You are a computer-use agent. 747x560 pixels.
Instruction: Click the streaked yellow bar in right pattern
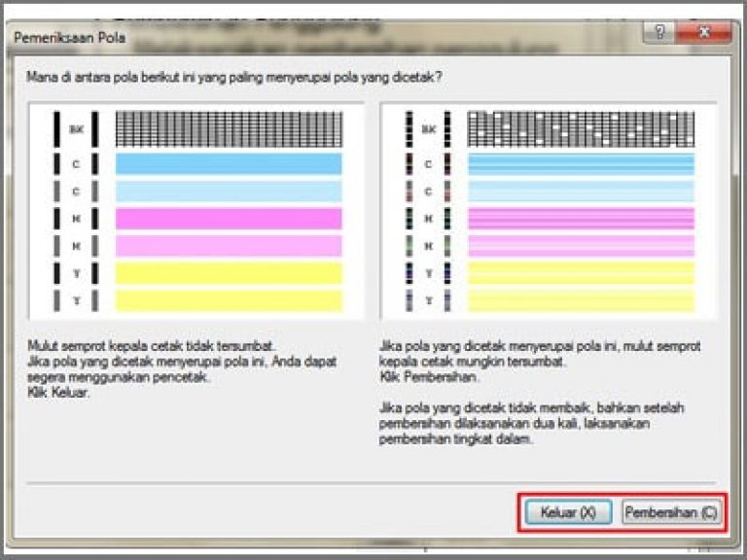[x=581, y=273]
